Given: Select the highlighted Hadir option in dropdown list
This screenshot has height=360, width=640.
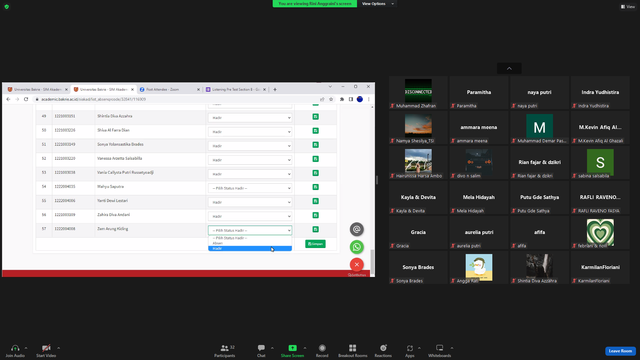Looking at the screenshot, I should coord(250,248).
